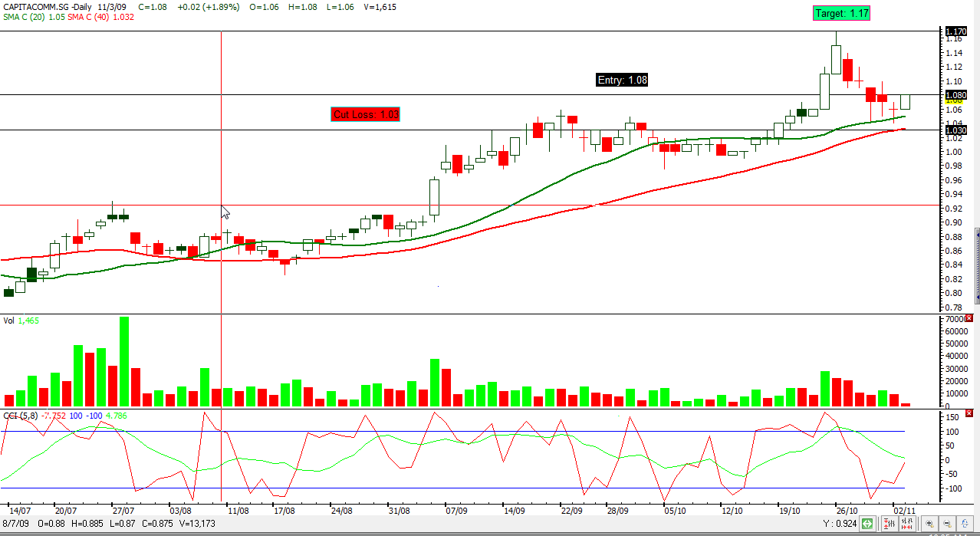The image size is (980, 536).
Task: Click the blue reset zoom icon
Action: click(965, 524)
